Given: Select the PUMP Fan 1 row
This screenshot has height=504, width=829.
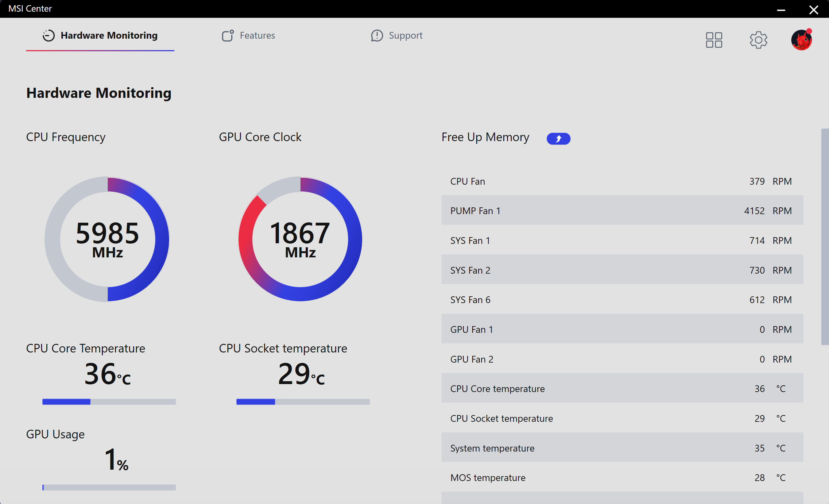Looking at the screenshot, I should pos(622,210).
